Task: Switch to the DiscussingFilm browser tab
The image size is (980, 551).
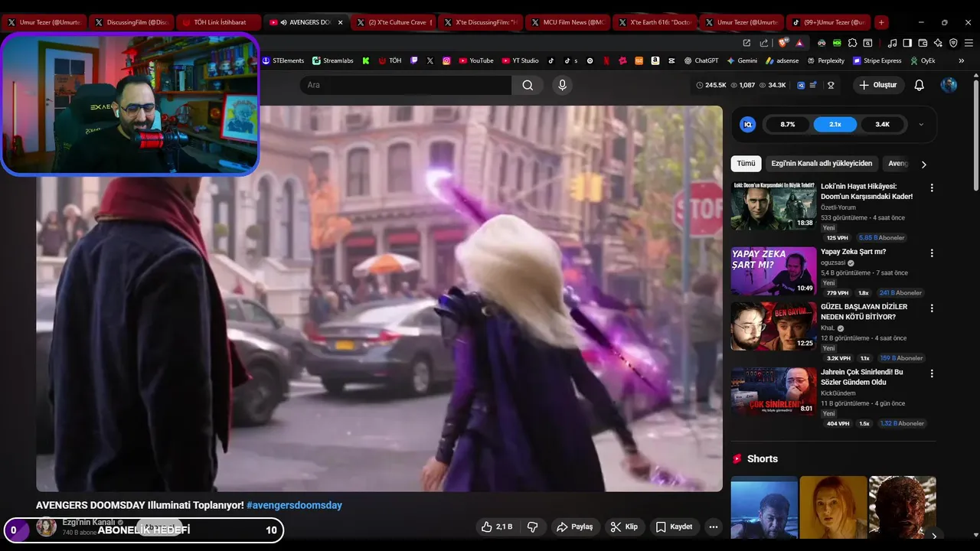Action: click(x=132, y=22)
